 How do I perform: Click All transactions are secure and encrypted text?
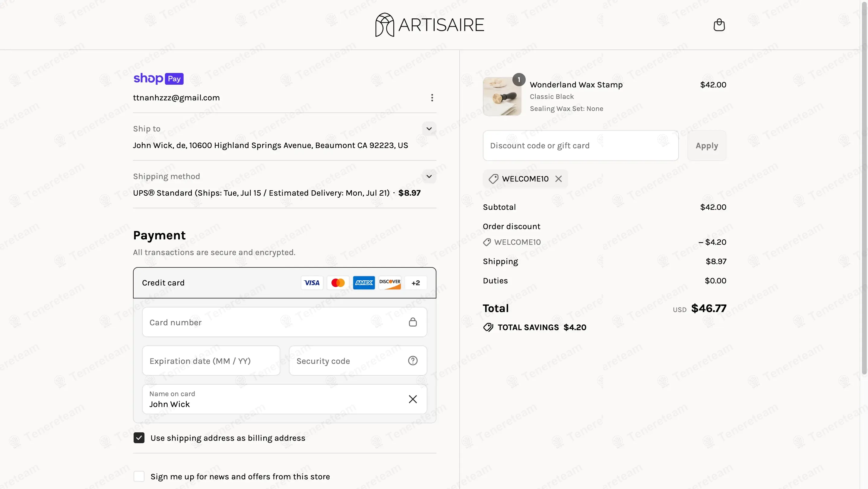[x=214, y=253]
